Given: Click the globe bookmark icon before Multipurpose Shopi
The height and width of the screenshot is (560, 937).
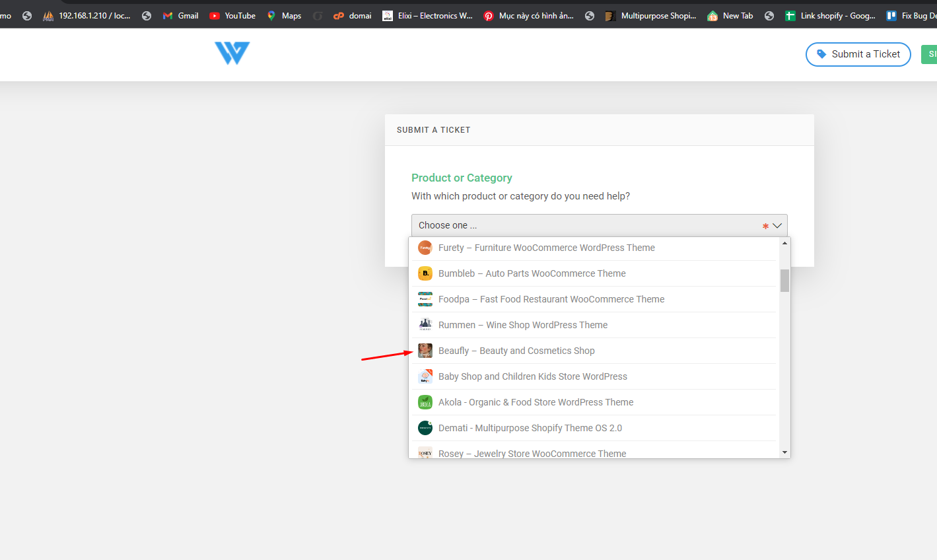Looking at the screenshot, I should point(590,16).
